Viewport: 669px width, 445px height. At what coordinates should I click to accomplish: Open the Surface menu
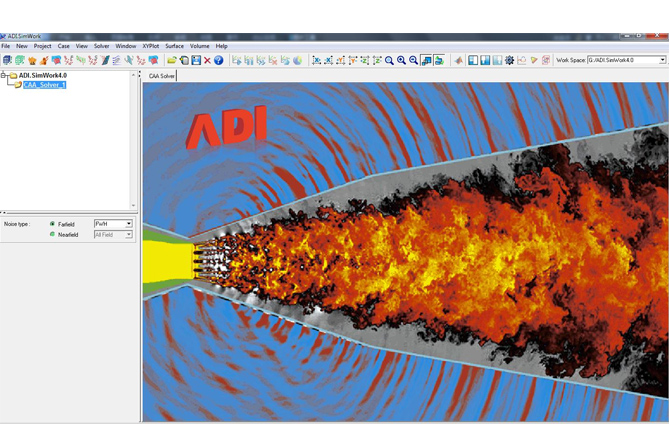[175, 46]
